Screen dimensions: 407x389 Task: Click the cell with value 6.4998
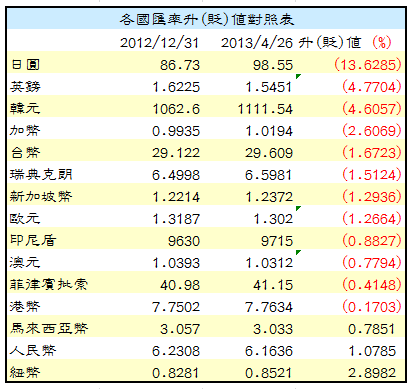[176, 175]
